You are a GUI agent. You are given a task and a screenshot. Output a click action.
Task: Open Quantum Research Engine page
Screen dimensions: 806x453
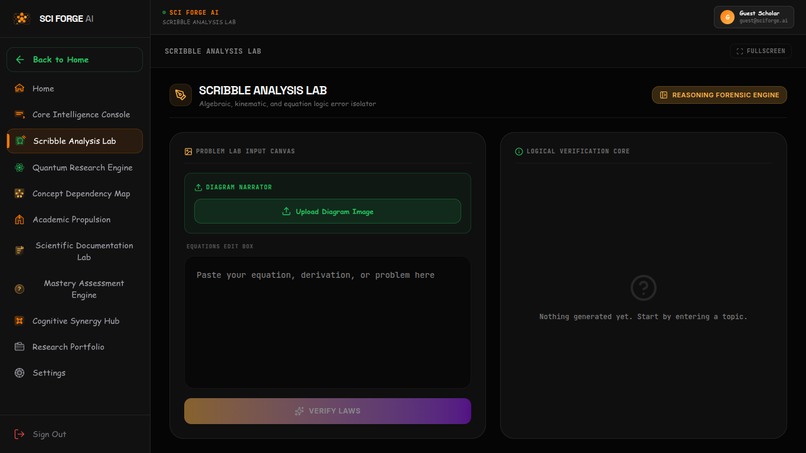pyautogui.click(x=75, y=168)
